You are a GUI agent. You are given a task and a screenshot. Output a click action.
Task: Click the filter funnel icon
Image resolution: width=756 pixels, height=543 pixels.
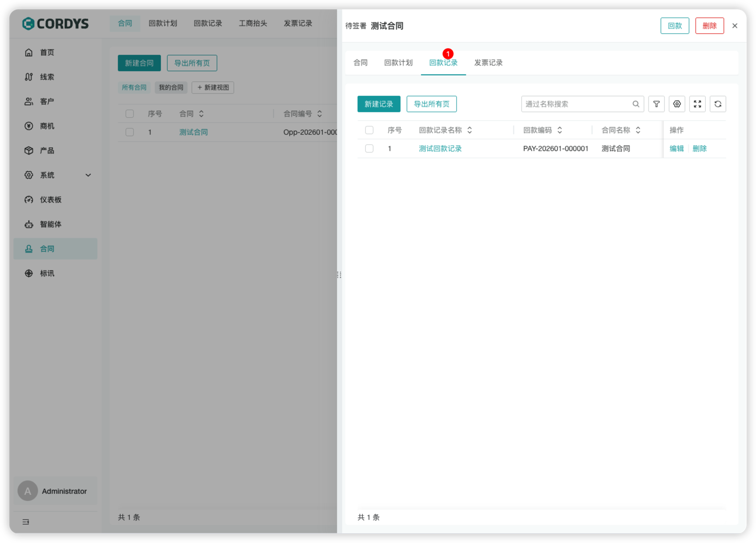656,104
